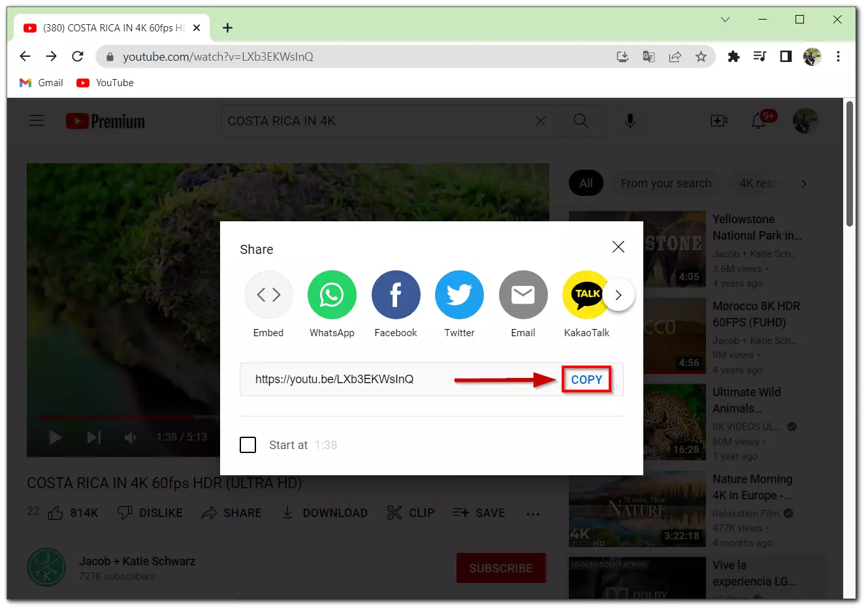Open the YouTube guide hamburger menu
This screenshot has height=611, width=868.
click(37, 121)
